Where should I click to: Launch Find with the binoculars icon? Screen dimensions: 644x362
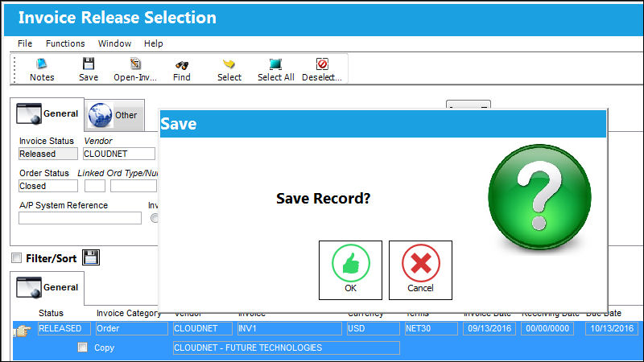click(182, 70)
